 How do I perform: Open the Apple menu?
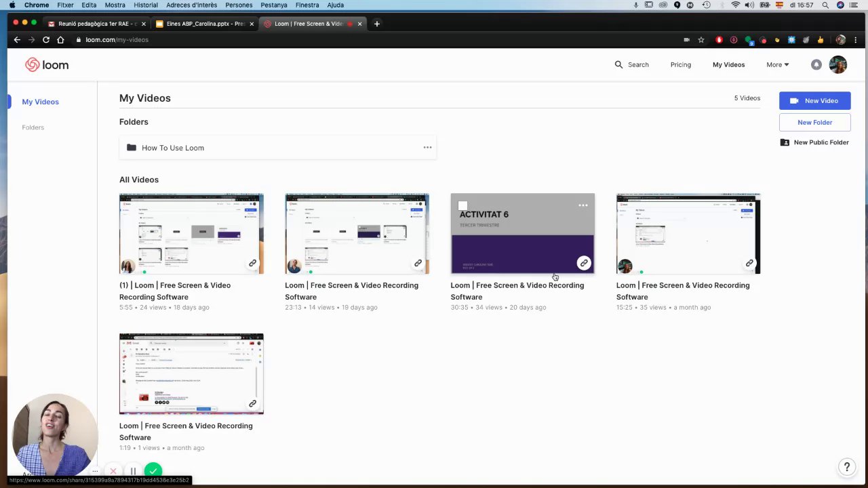point(12,5)
